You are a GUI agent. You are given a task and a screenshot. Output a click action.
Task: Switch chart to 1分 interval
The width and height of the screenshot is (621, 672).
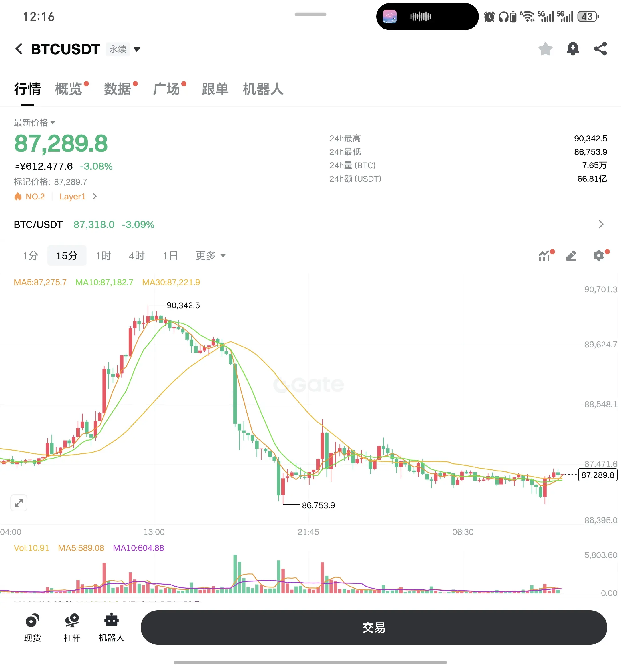[x=31, y=255]
